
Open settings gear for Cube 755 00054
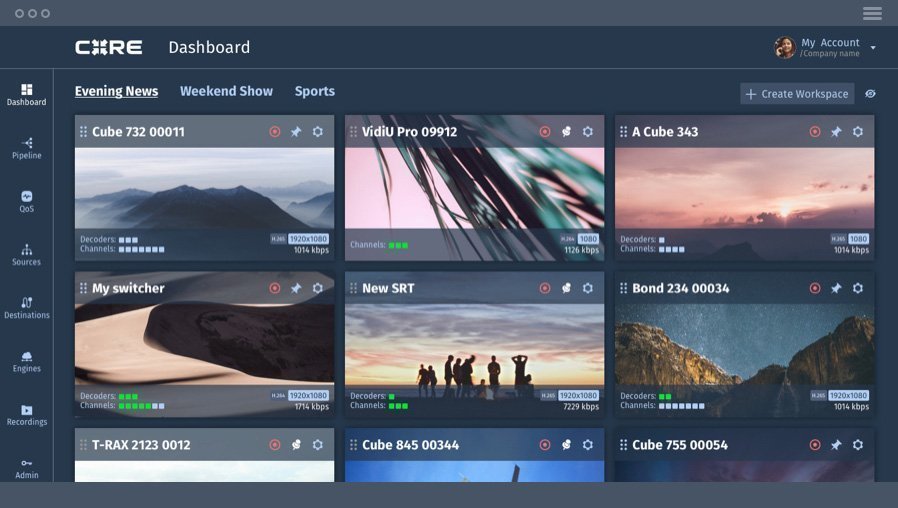(x=858, y=444)
